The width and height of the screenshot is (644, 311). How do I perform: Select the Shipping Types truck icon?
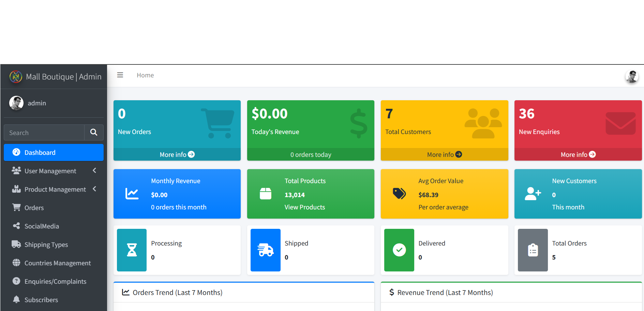click(16, 244)
